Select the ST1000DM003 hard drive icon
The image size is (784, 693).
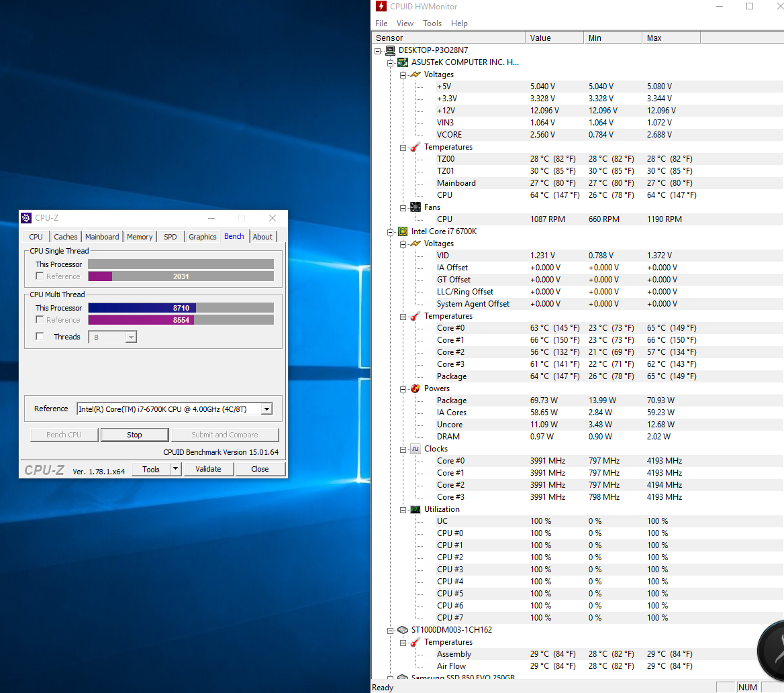[x=403, y=629]
